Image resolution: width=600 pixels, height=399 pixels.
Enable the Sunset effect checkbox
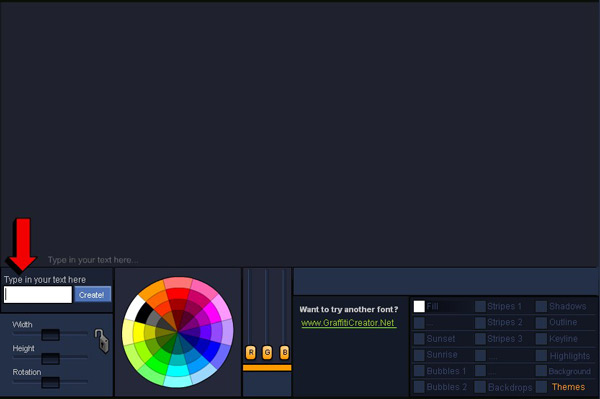tap(419, 339)
